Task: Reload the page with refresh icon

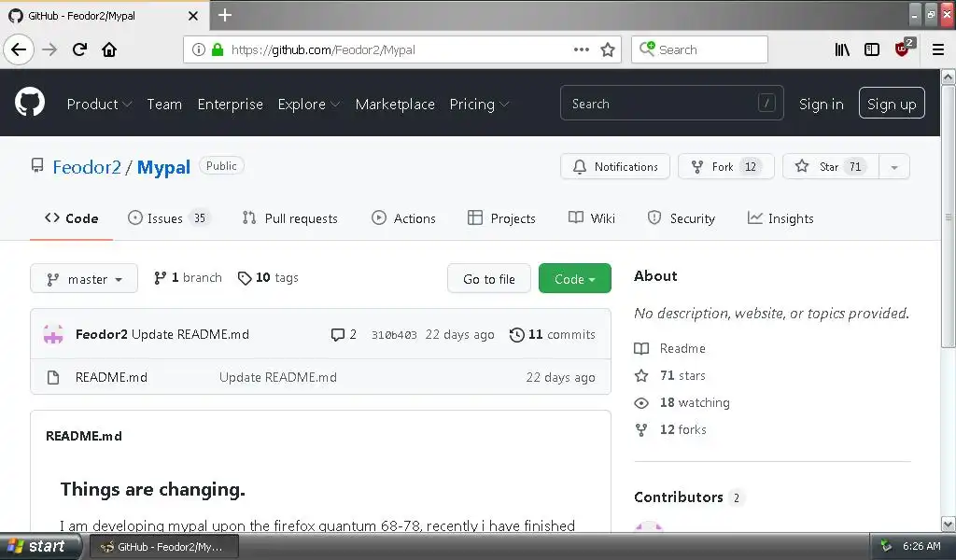Action: pos(79,49)
